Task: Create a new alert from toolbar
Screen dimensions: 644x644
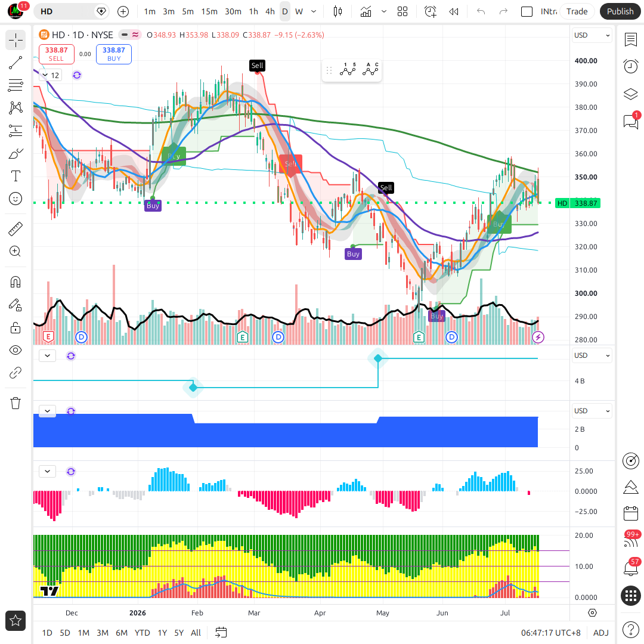Action: click(431, 11)
